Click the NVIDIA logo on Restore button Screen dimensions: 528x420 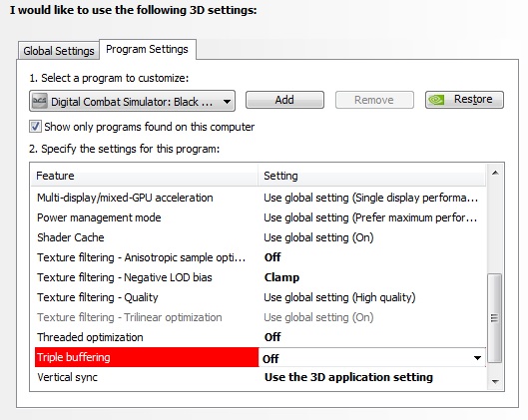436,100
